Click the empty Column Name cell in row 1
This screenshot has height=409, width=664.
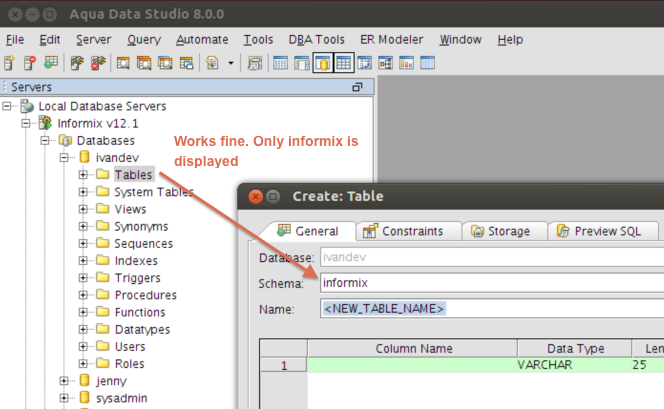click(x=412, y=365)
